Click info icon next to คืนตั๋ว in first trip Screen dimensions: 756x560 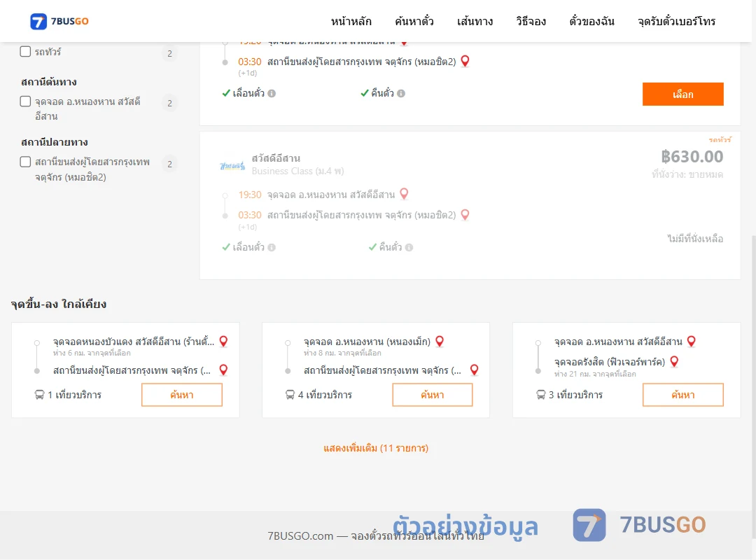(401, 94)
